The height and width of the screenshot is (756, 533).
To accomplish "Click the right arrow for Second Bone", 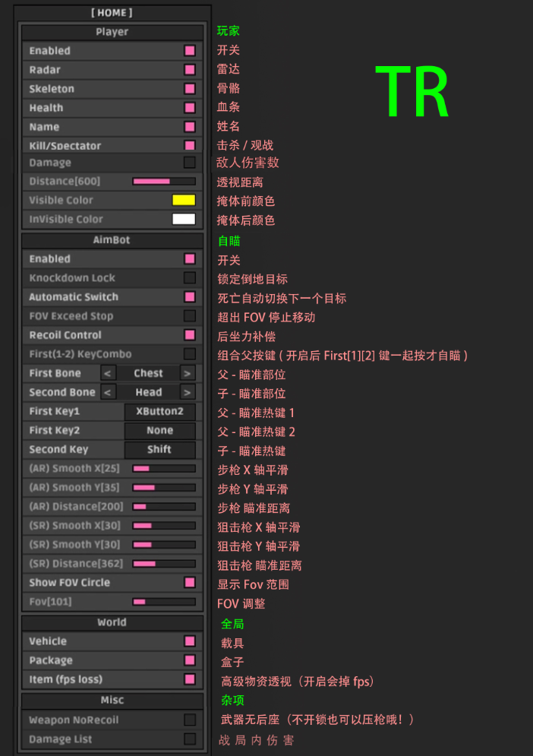I will (x=188, y=393).
